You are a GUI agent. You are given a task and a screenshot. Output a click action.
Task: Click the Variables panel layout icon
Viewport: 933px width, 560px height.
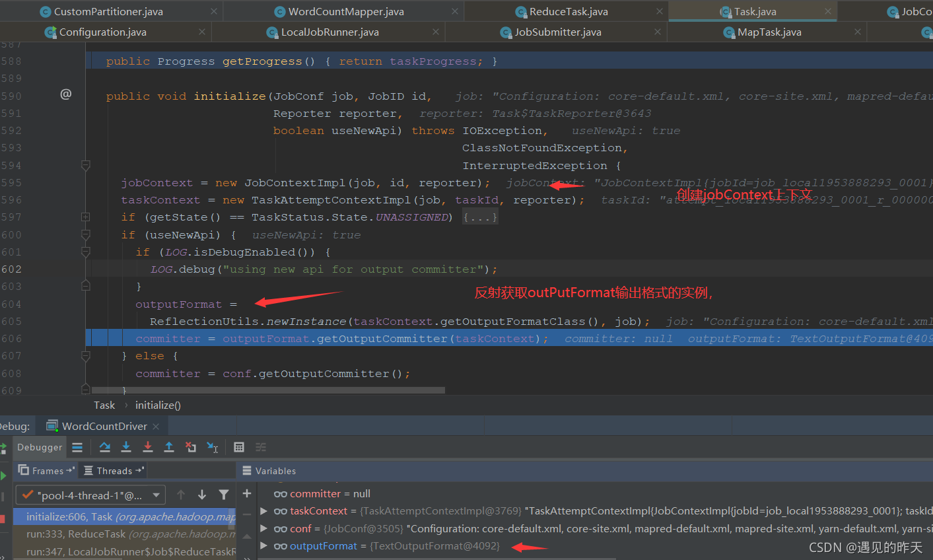click(247, 471)
